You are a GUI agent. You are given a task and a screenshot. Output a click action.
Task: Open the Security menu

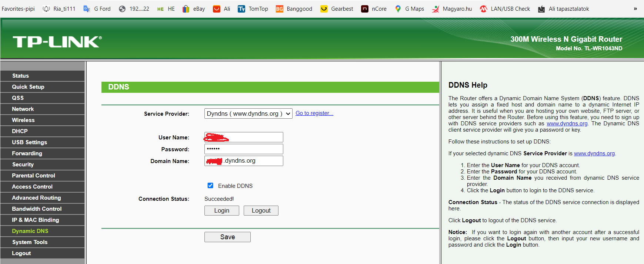[43, 165]
